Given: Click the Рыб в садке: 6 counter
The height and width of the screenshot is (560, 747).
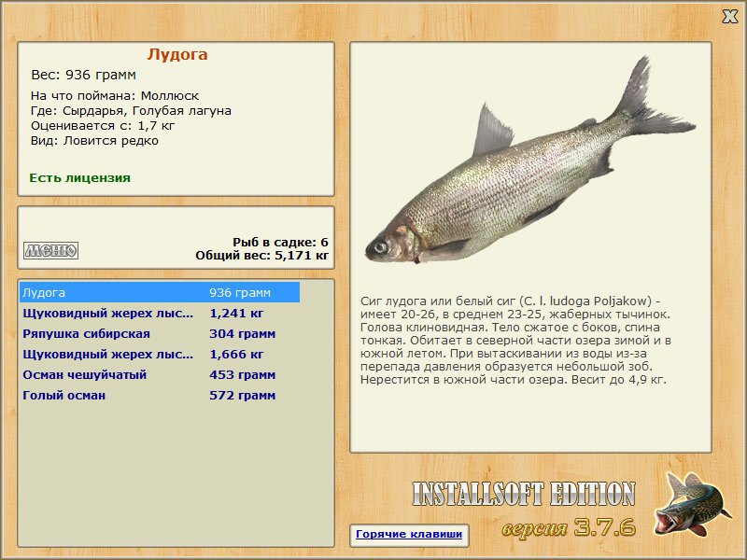Looking at the screenshot, I should click(x=280, y=243).
